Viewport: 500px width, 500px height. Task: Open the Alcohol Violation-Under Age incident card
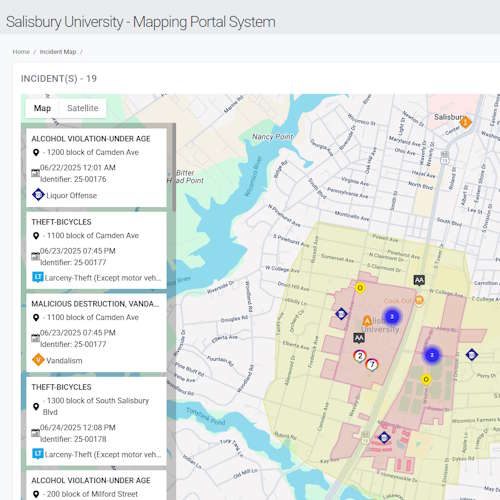(96, 168)
